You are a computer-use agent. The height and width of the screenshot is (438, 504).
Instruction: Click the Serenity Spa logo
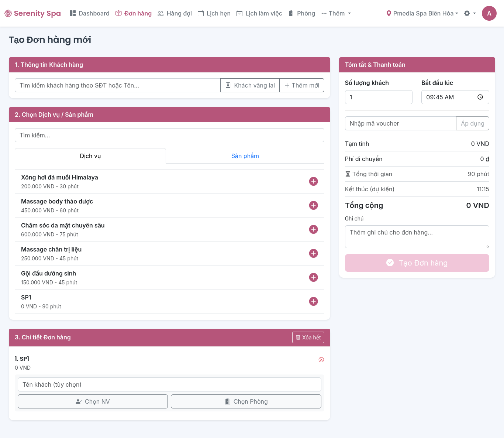[x=32, y=13]
